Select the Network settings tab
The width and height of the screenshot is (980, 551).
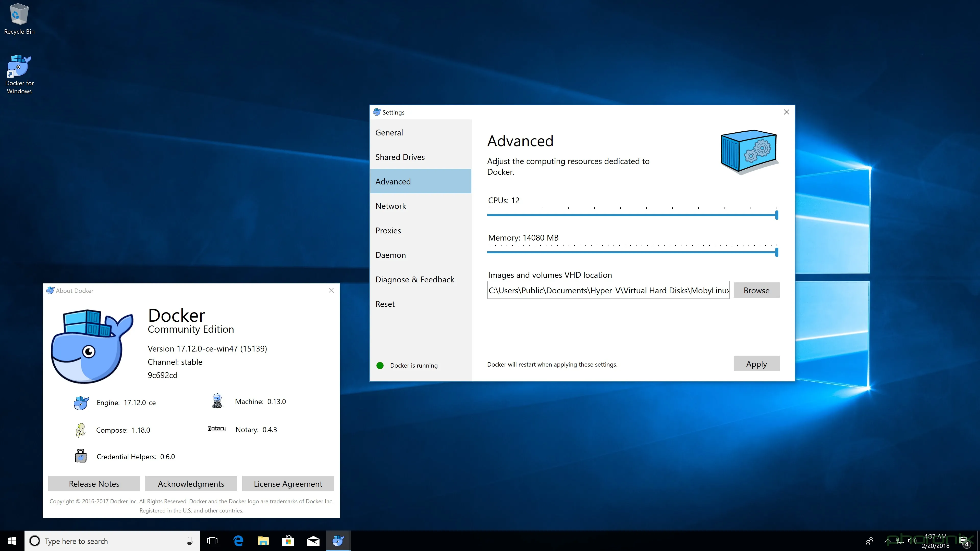click(x=391, y=206)
